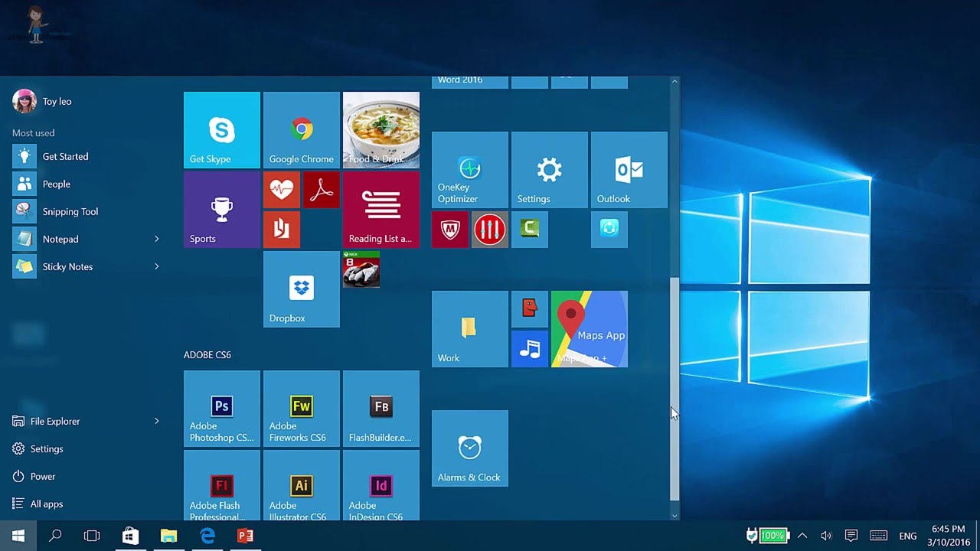Open the FlashBuilder tile
The width and height of the screenshot is (980, 551).
click(x=381, y=409)
